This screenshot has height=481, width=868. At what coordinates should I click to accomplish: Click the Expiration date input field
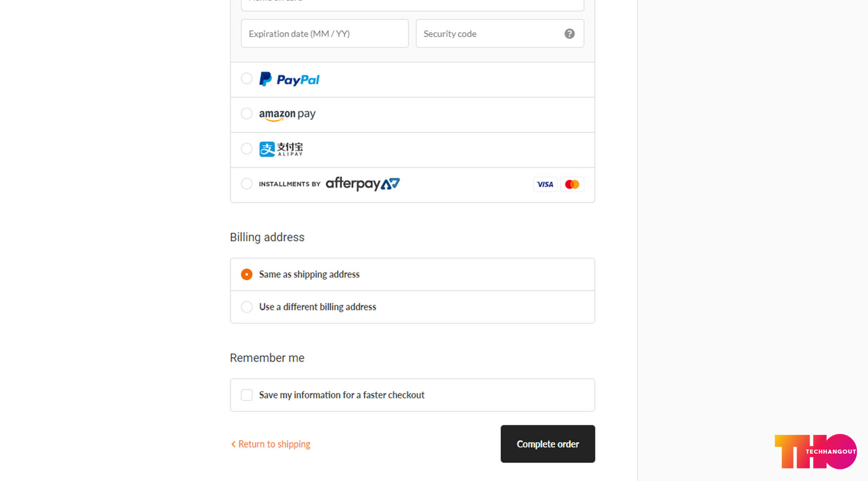point(325,34)
